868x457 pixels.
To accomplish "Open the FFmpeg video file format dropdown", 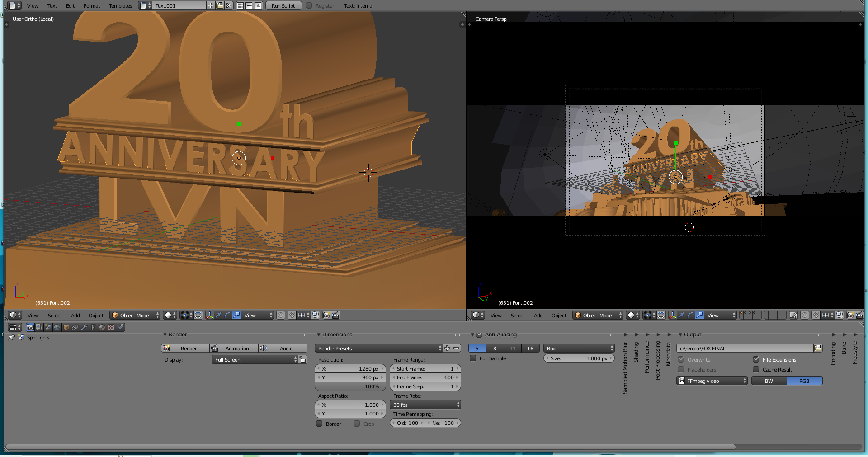I will click(712, 381).
